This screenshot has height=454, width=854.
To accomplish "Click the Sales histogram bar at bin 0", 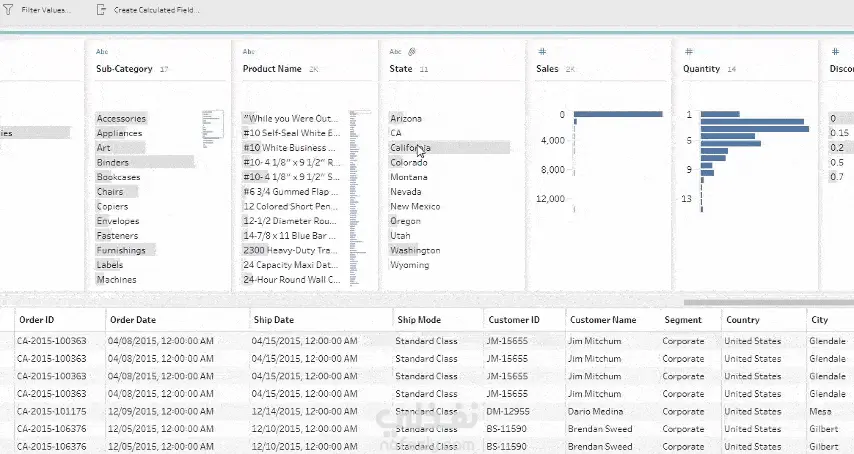I will click(618, 114).
